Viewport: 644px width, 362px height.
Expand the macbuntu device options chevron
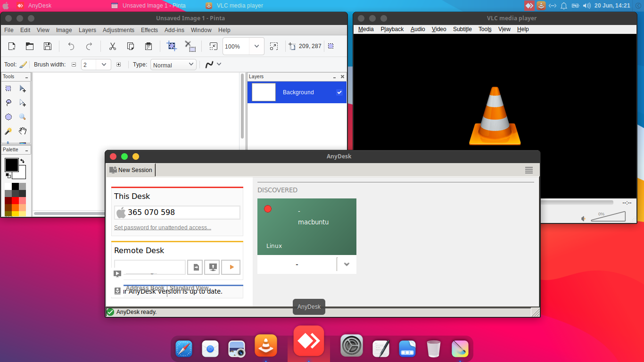point(347,264)
